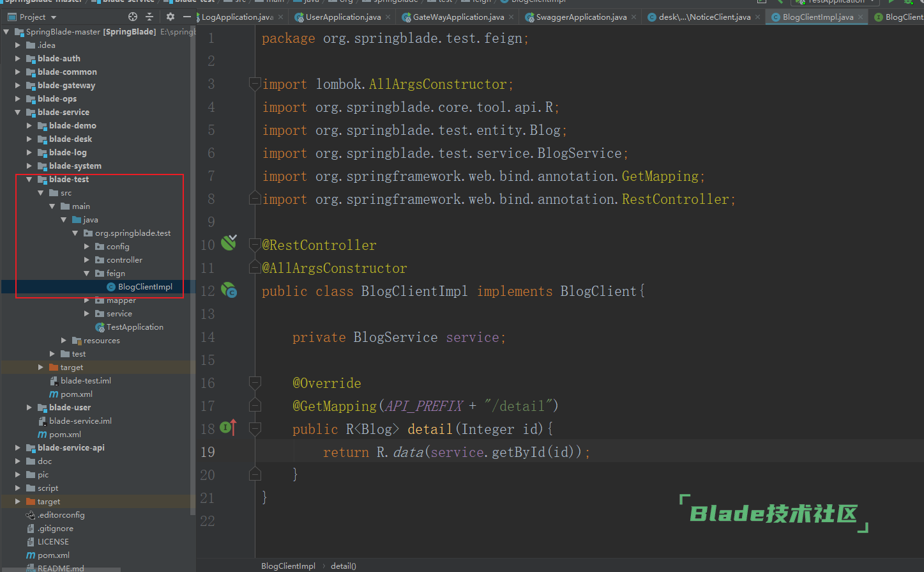Select the .gitignore file
Viewport: 924px width, 572px height.
(x=55, y=529)
